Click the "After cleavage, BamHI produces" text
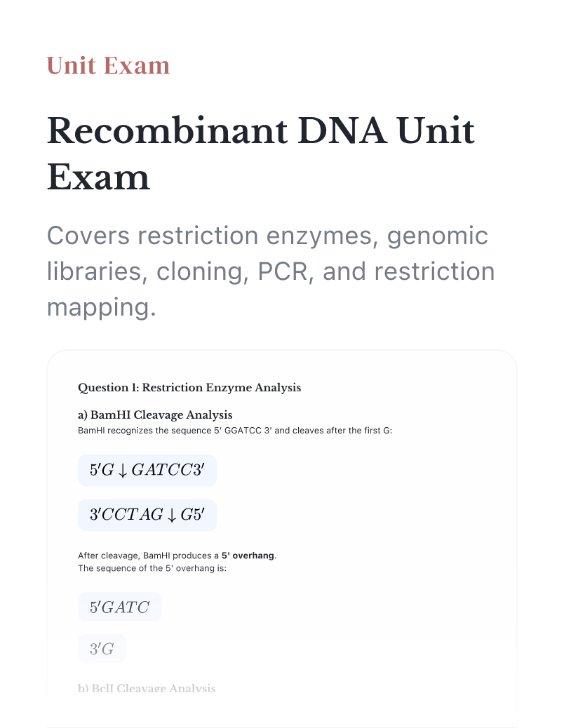 pyautogui.click(x=148, y=555)
